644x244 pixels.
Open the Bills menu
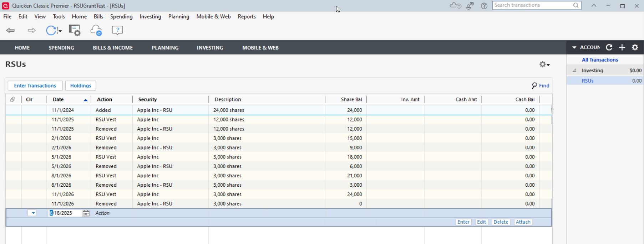click(98, 17)
